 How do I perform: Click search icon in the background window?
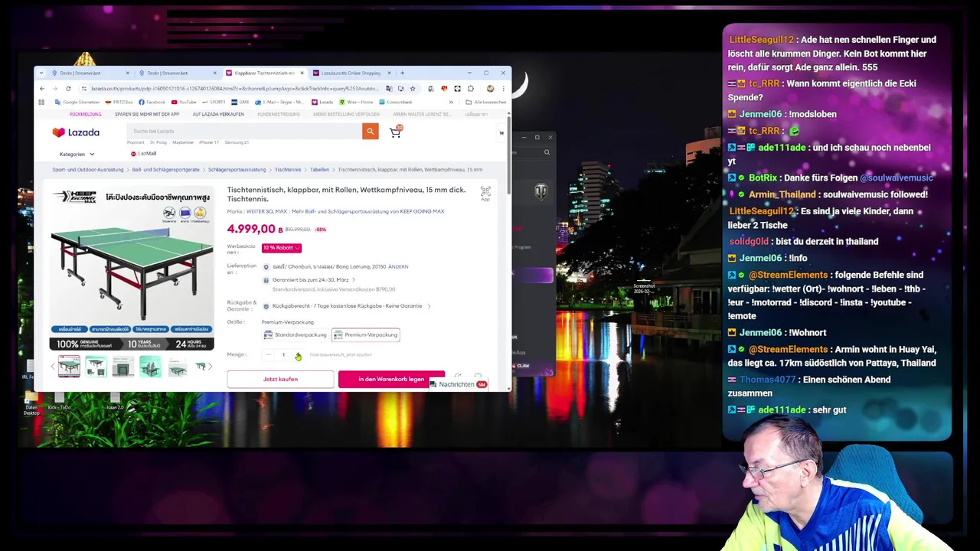click(547, 152)
